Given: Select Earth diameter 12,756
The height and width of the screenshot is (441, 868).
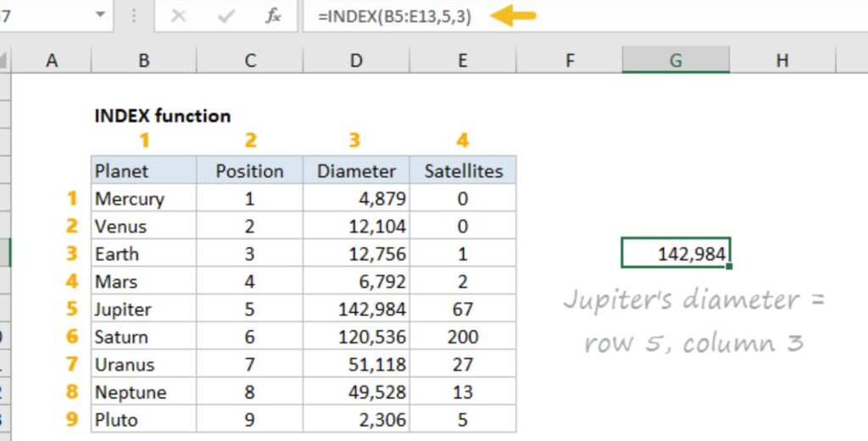Looking at the screenshot, I should tap(357, 254).
